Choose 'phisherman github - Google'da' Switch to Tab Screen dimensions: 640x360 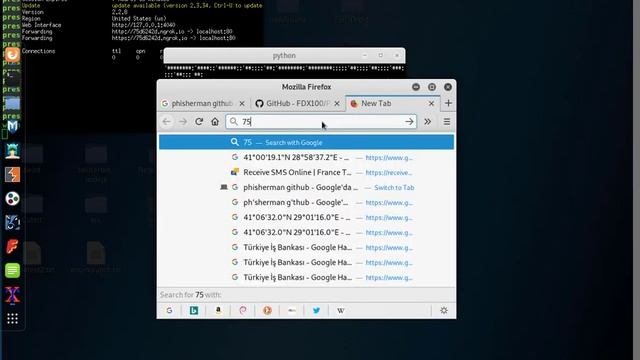[306, 187]
